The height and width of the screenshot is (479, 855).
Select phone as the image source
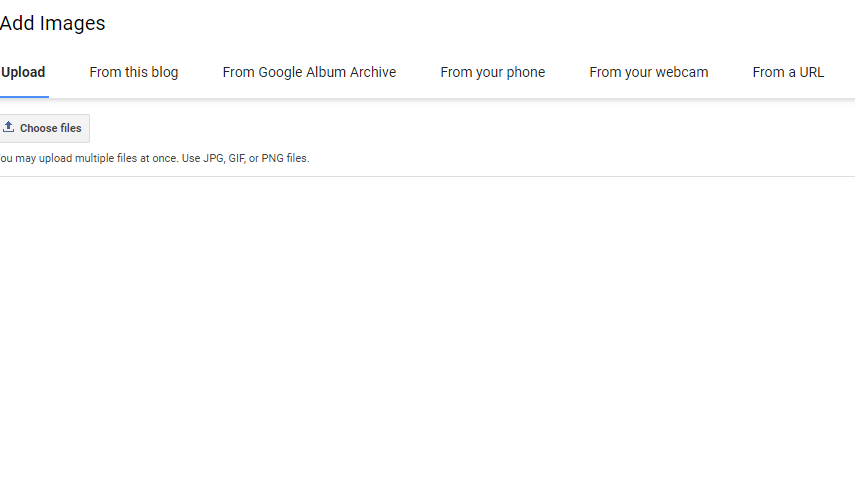[492, 73]
